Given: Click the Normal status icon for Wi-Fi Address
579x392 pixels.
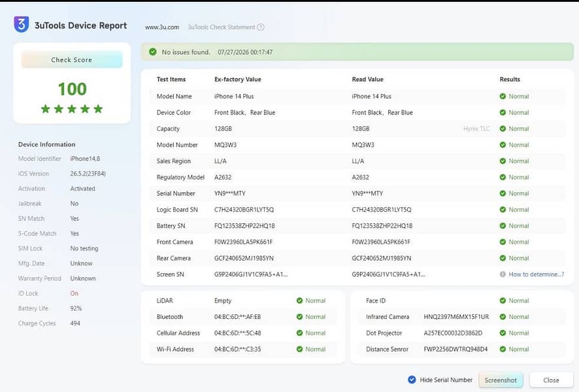Looking at the screenshot, I should (x=299, y=349).
